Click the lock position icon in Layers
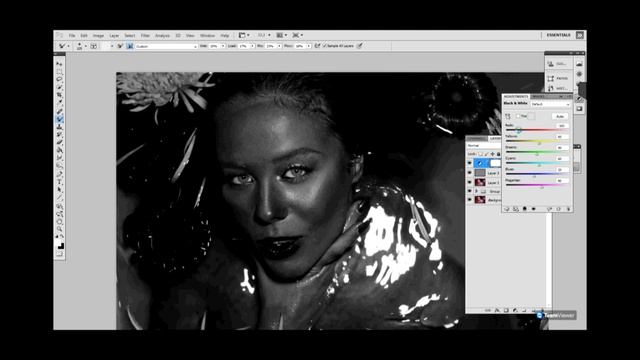 tap(493, 154)
